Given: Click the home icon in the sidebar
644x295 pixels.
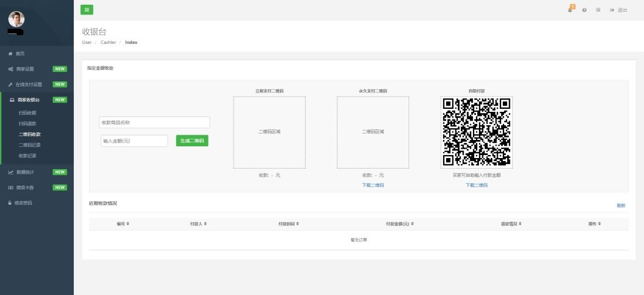Looking at the screenshot, I should (11, 53).
